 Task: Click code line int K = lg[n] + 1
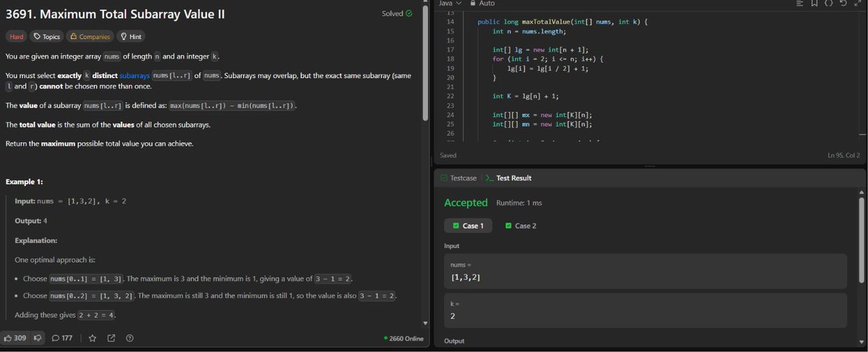point(525,96)
